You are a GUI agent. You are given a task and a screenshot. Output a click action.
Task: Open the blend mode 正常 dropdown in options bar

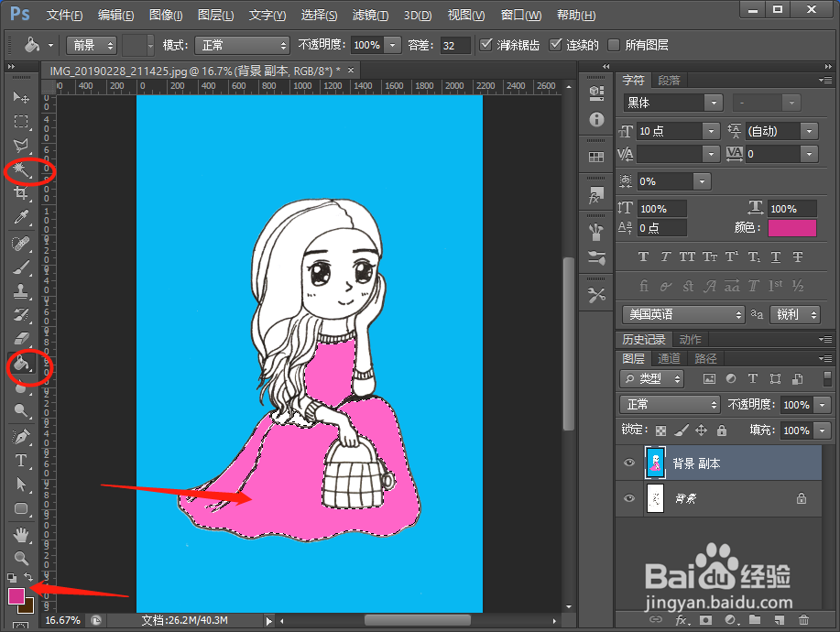pyautogui.click(x=242, y=45)
